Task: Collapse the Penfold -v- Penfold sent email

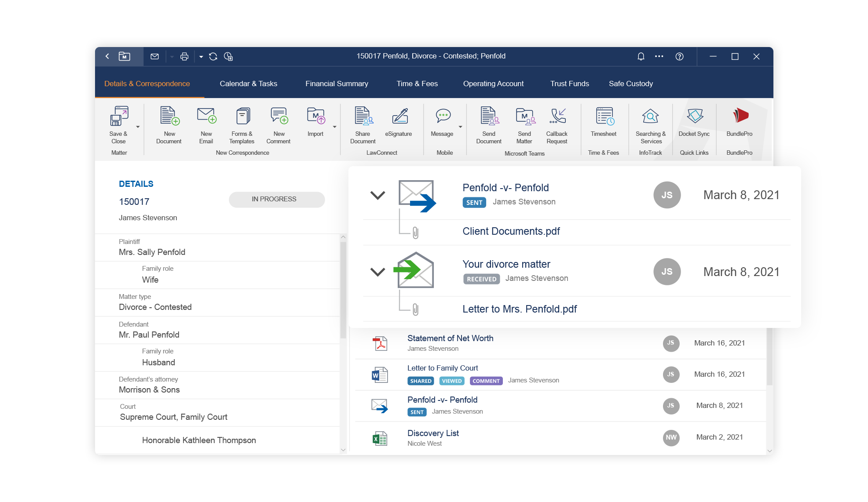Action: click(377, 195)
